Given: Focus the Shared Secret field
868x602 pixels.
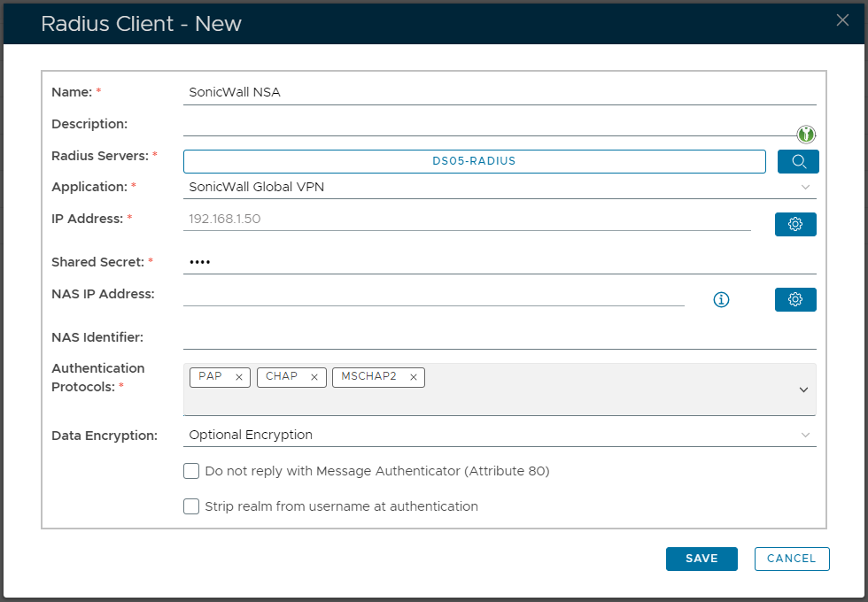Looking at the screenshot, I should [x=500, y=262].
